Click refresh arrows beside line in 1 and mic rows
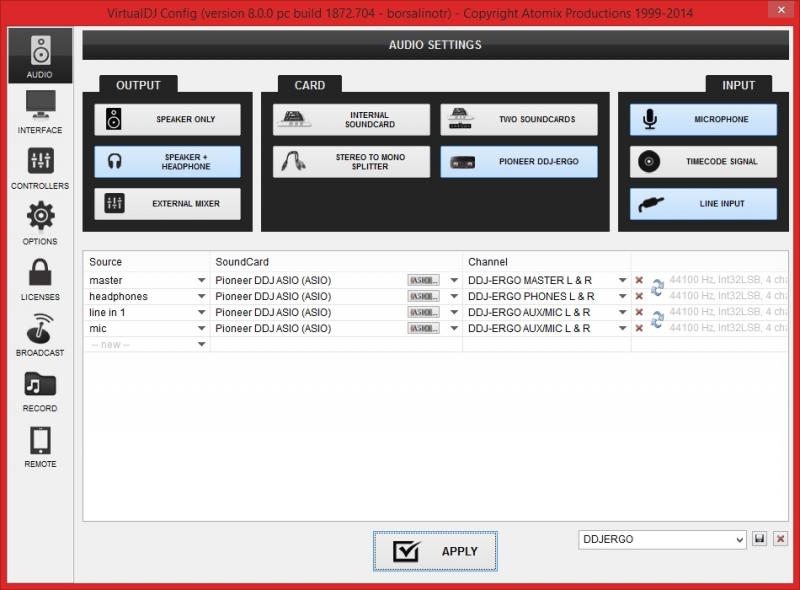Image resolution: width=800 pixels, height=590 pixels. [657, 319]
